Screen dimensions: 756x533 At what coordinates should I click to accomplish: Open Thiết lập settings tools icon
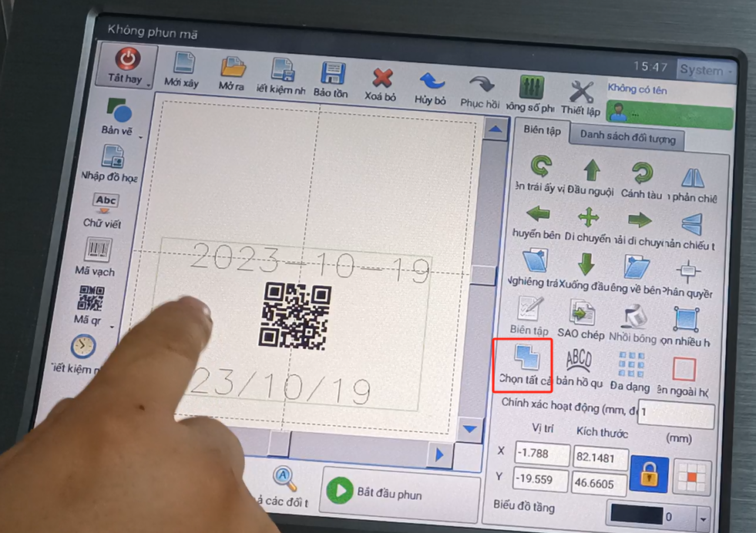click(x=581, y=94)
